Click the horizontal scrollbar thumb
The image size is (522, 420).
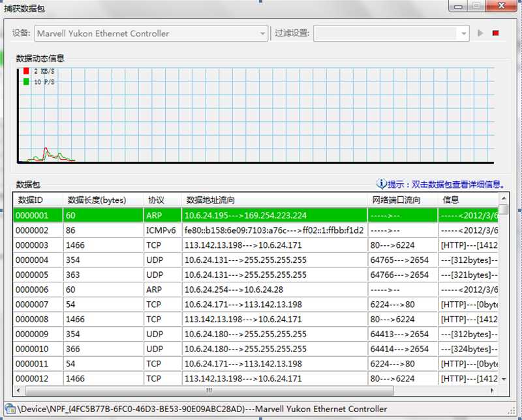[x=209, y=391]
